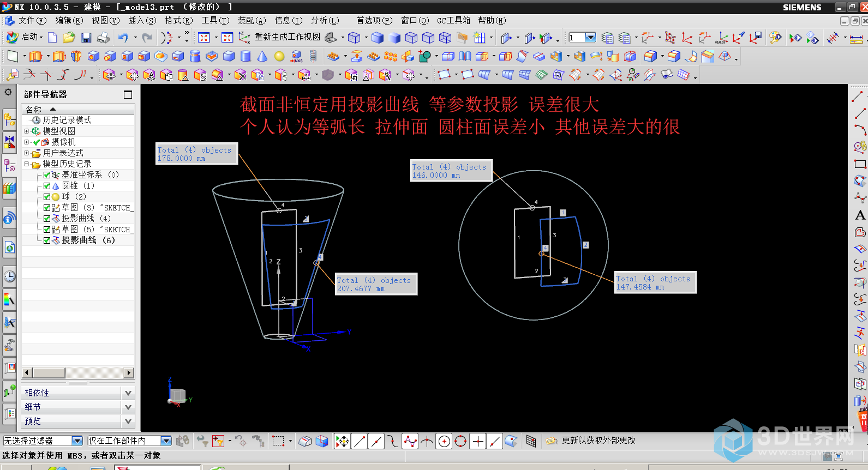Toggle checkbox for 投影曲线 (4)
This screenshot has height=470, width=868.
47,219
